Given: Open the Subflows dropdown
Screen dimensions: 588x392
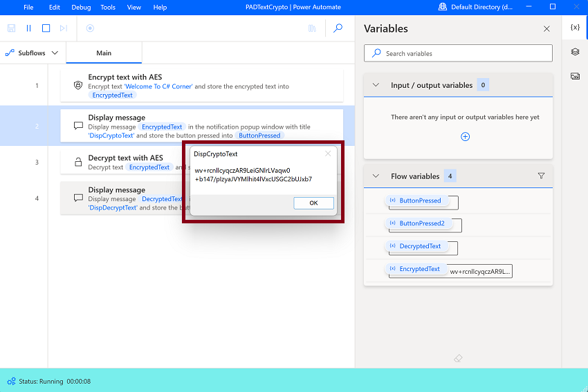Looking at the screenshot, I should pyautogui.click(x=32, y=53).
